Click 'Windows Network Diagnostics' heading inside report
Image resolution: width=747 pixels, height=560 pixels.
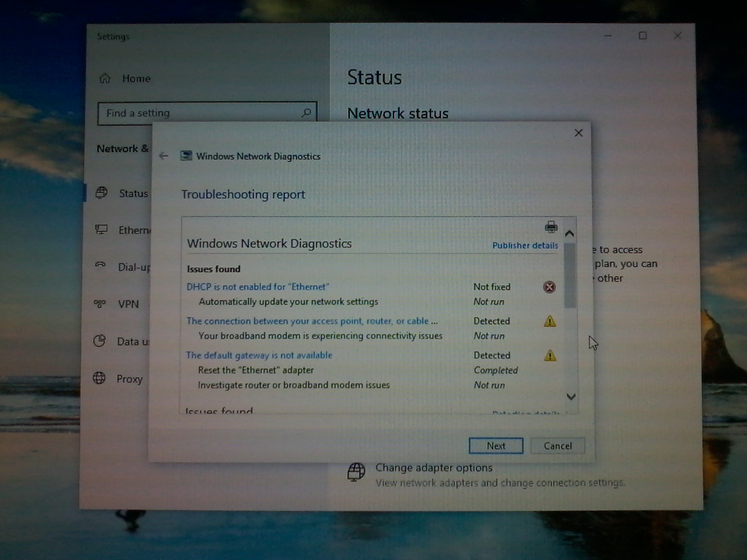269,244
